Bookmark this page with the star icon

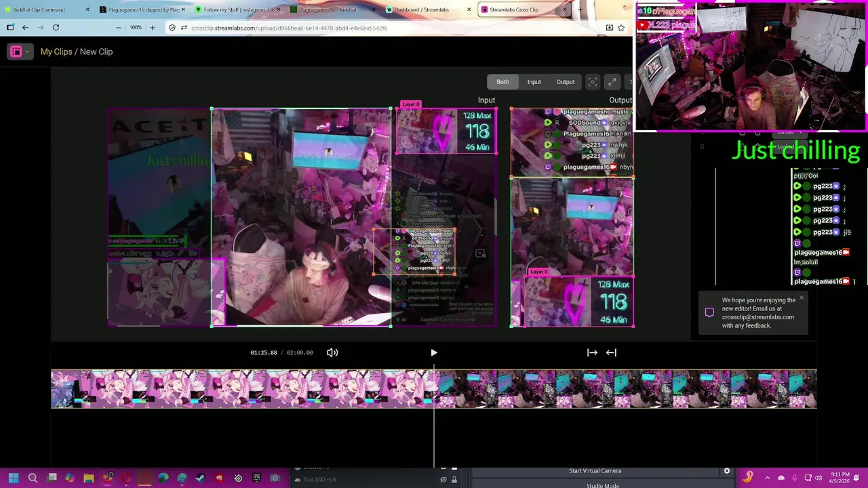(621, 28)
